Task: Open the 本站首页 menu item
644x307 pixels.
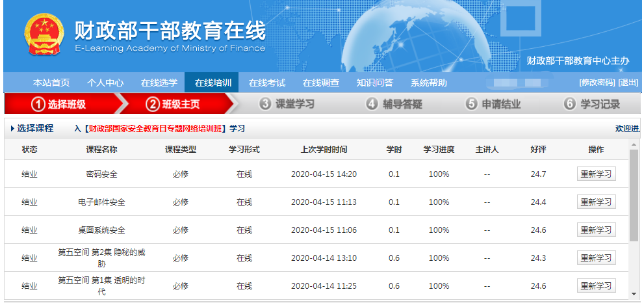Action: [51, 83]
